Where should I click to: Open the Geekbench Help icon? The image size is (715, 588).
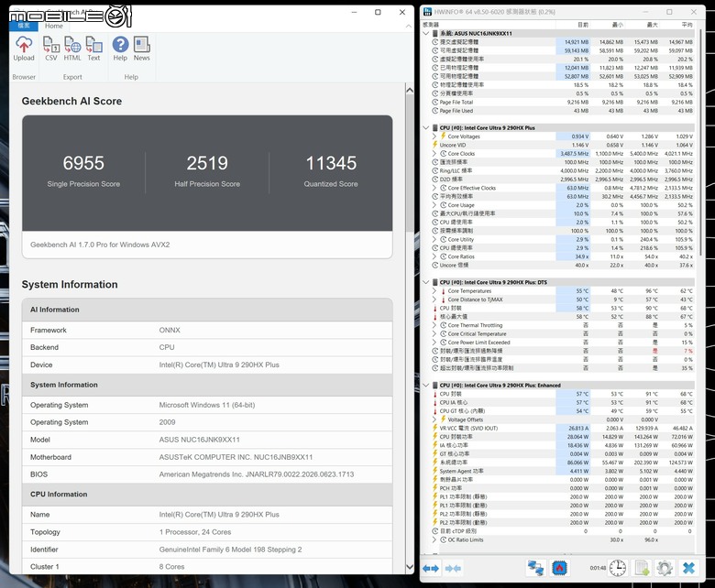click(x=120, y=49)
